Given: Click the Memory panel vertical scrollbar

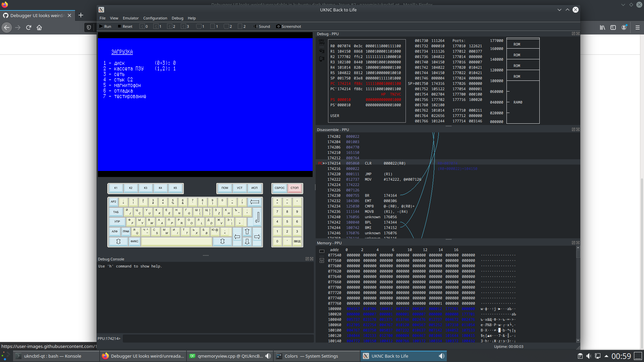Looking at the screenshot, I should point(578,295).
